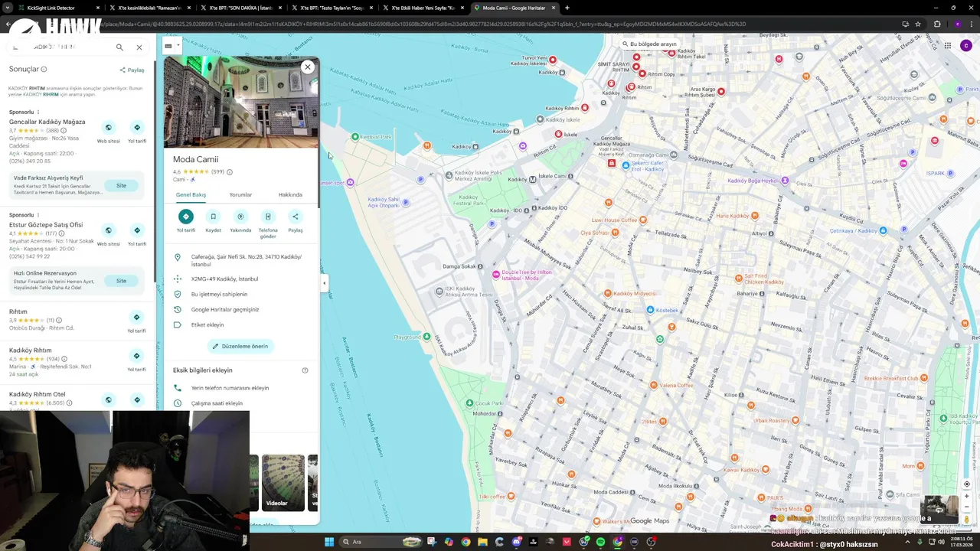
Task: Open the Videolar thumbnail in the place panel
Action: coord(283,482)
